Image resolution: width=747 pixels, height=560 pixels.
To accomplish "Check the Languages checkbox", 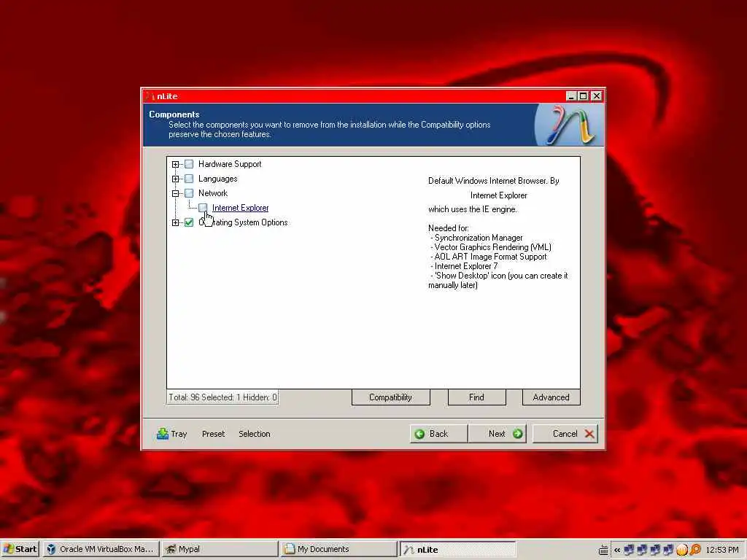I will tap(189, 179).
